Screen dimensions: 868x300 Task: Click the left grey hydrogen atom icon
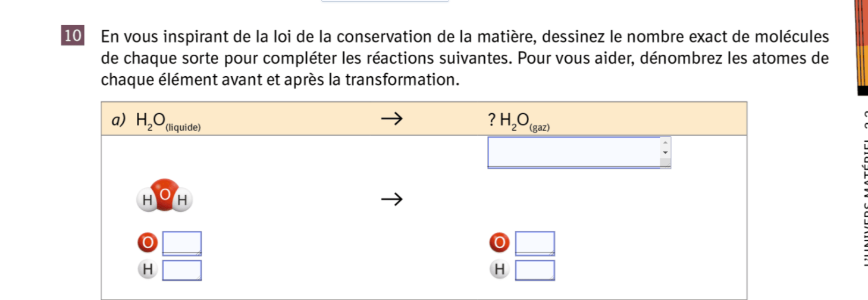pos(146,270)
